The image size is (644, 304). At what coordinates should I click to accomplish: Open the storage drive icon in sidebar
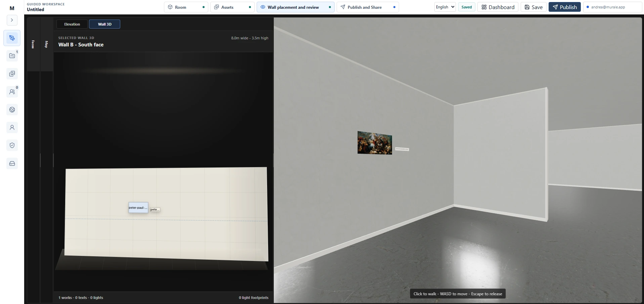pyautogui.click(x=12, y=163)
